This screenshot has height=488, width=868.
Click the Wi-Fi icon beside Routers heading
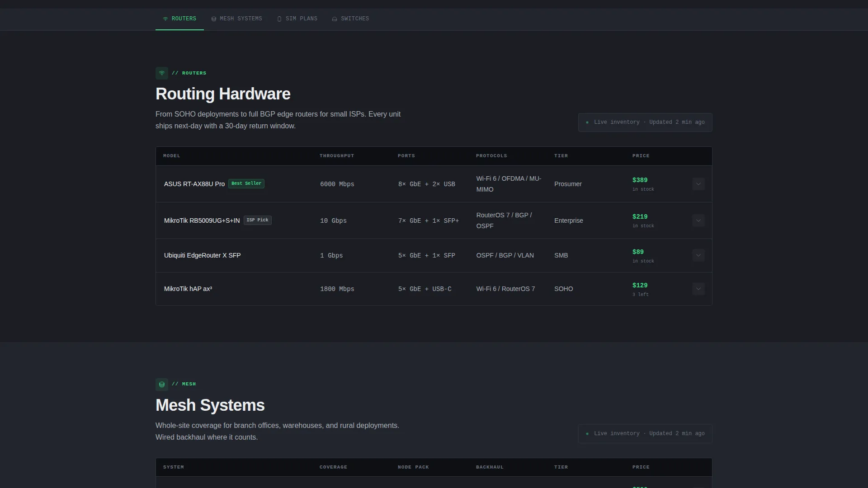tap(162, 73)
